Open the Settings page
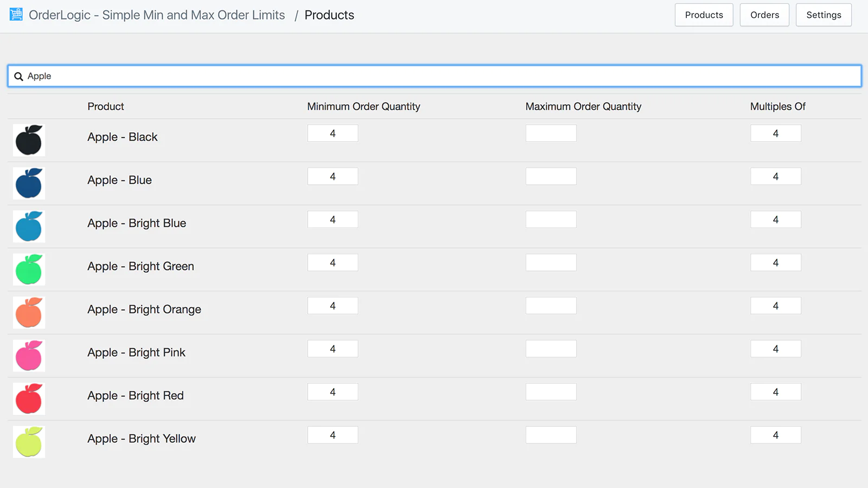 [x=824, y=15]
